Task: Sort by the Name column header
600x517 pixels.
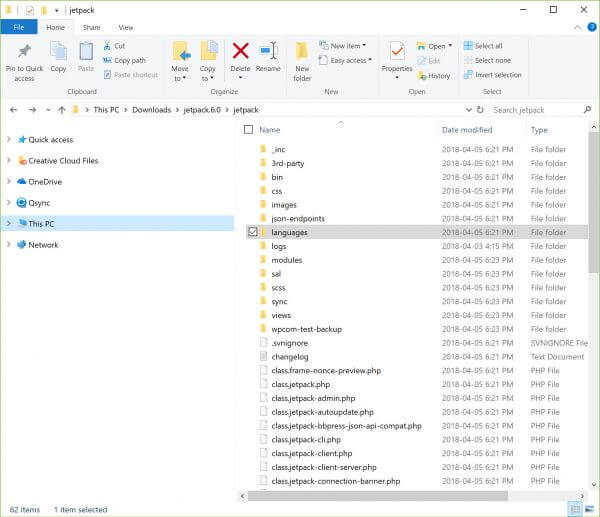Action: pyautogui.click(x=270, y=130)
